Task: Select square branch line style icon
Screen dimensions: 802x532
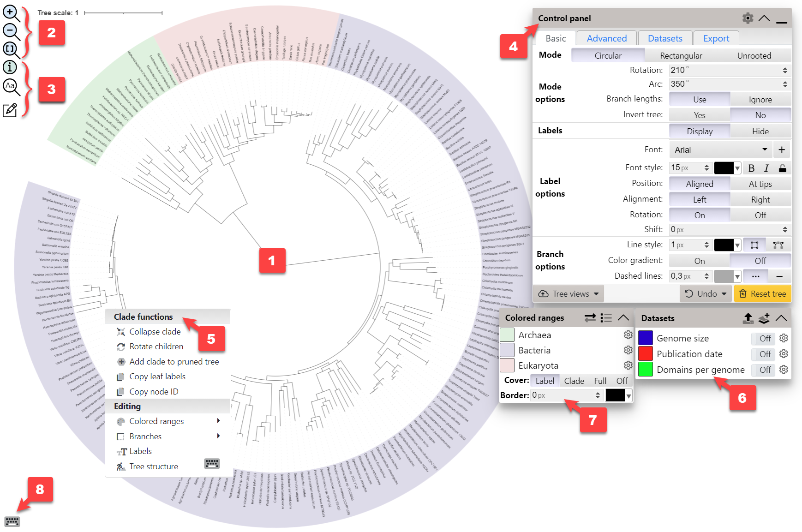Action: 754,245
